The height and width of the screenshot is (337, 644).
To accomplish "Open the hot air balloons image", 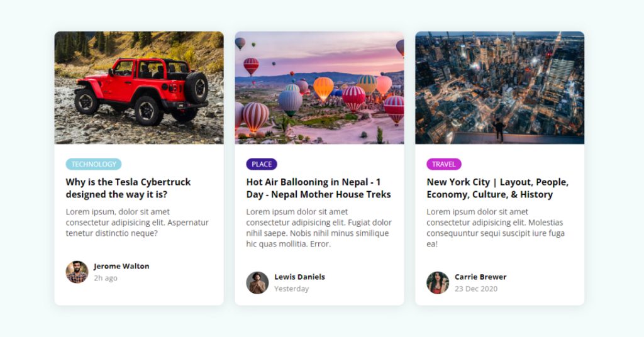I will click(x=319, y=87).
